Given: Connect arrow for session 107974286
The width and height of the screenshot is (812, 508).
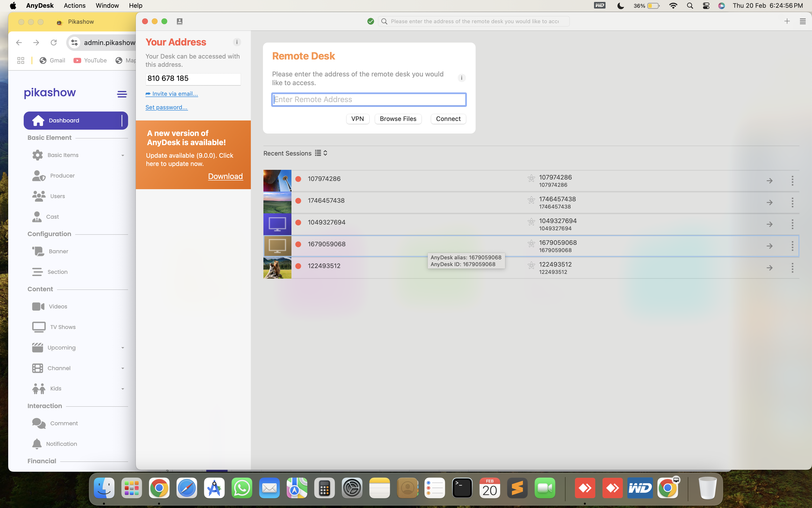Looking at the screenshot, I should tap(770, 181).
